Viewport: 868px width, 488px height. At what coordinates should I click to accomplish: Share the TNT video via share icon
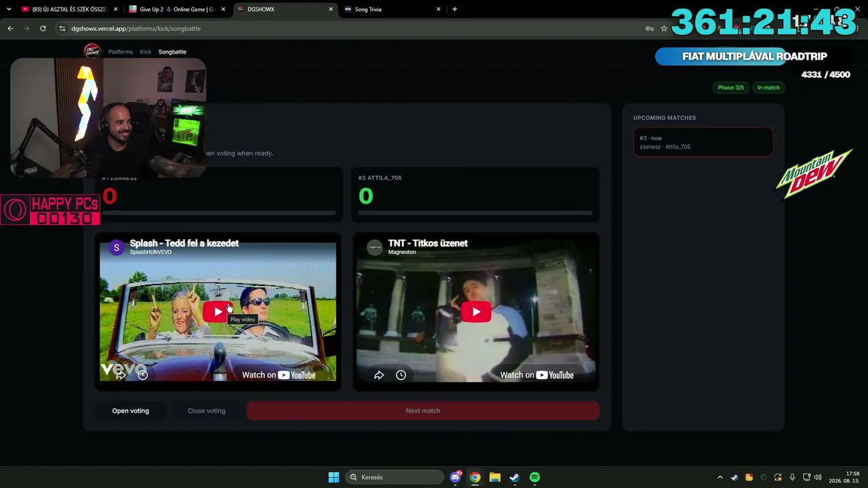379,375
